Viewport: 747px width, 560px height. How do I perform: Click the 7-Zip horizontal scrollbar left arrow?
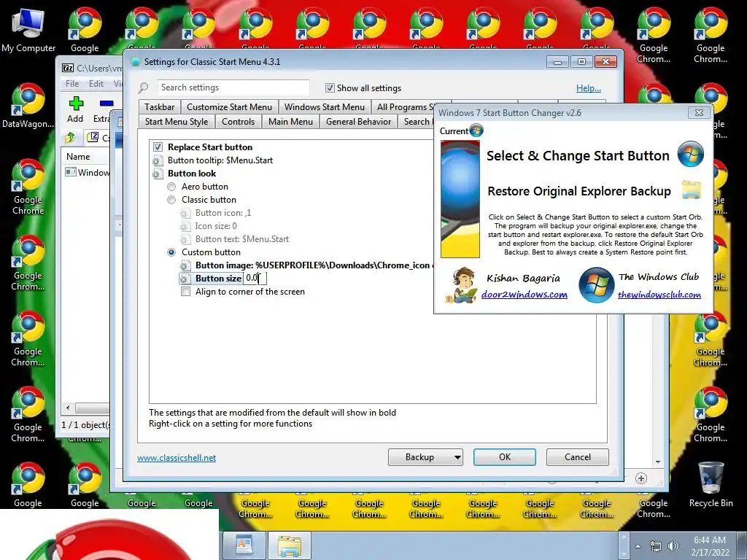click(x=68, y=408)
